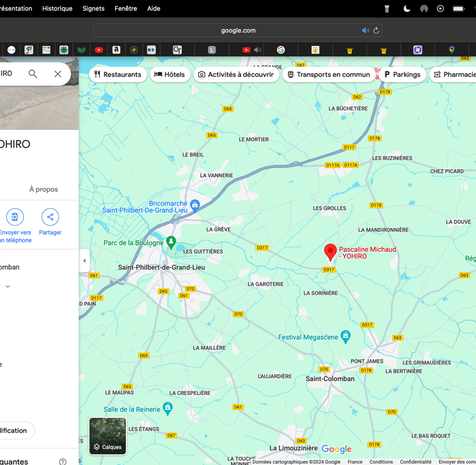Switch to the purple square favicon tab

pos(418,50)
